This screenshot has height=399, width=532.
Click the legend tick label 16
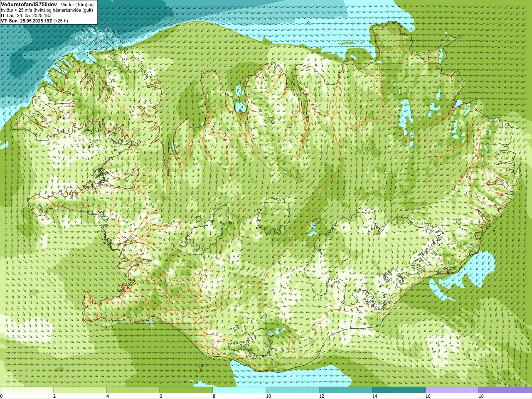tap(428, 397)
